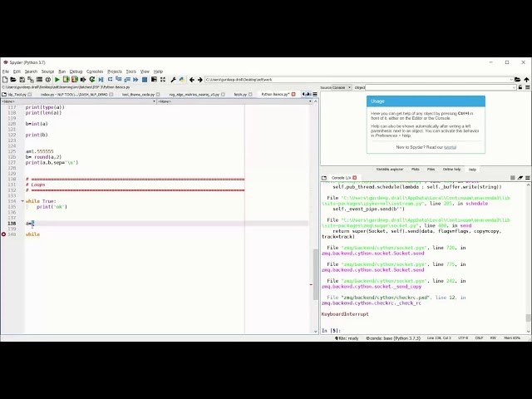Image resolution: width=532 pixels, height=399 pixels.
Task: Open the Consoles menu
Action: pos(95,71)
